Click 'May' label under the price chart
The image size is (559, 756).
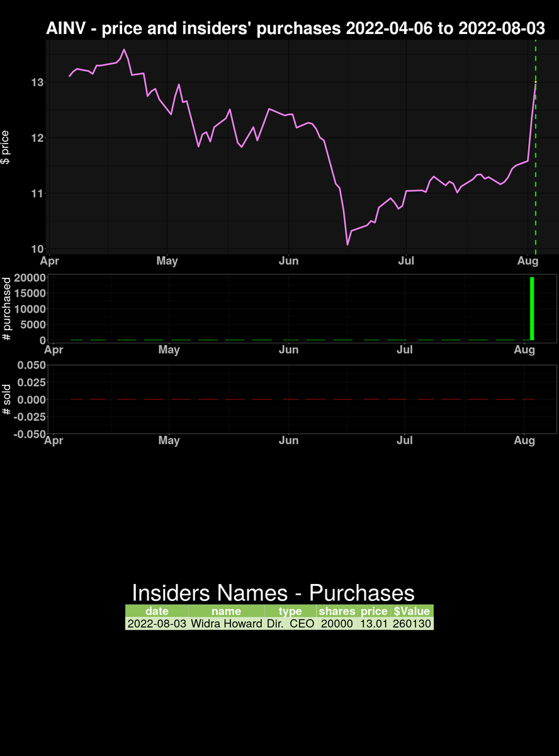click(167, 261)
